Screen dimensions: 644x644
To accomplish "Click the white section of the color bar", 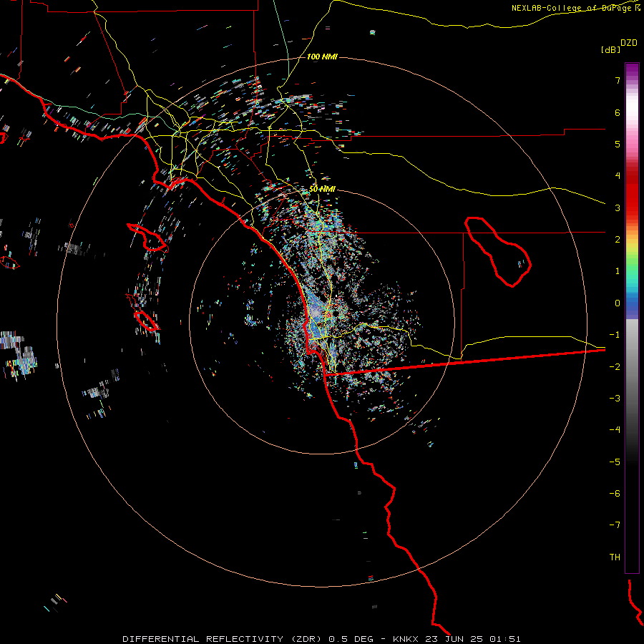I will point(632,107).
